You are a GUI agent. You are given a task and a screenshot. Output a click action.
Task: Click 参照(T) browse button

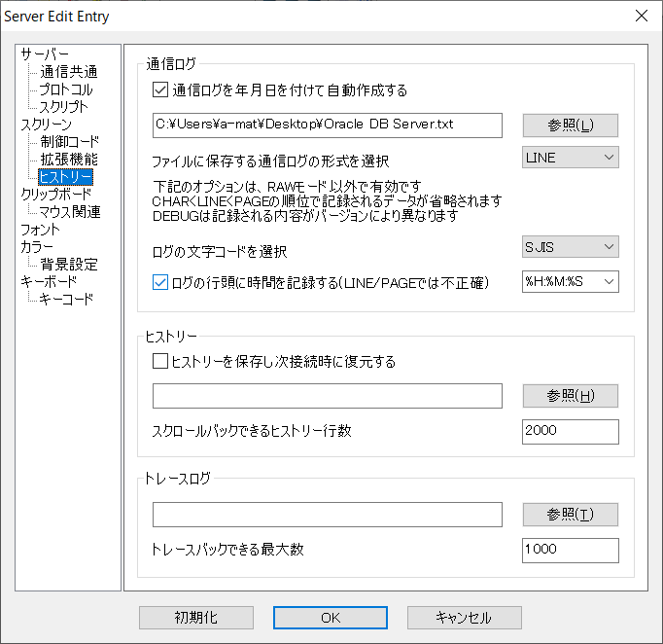(x=571, y=515)
